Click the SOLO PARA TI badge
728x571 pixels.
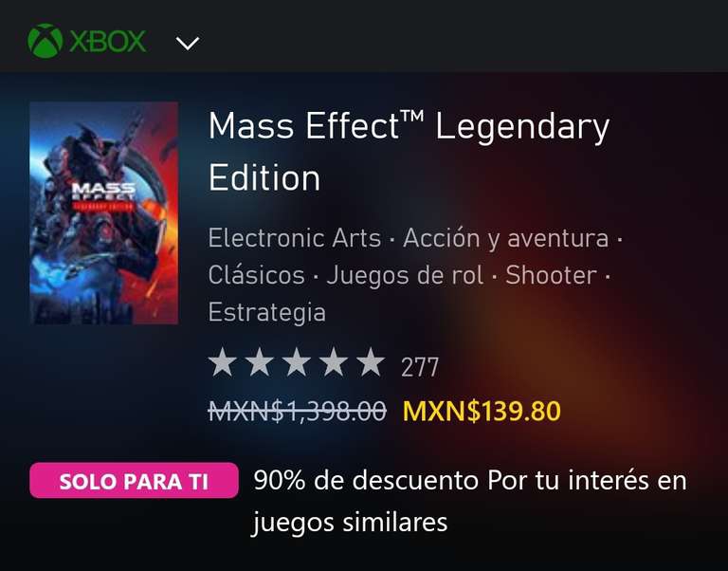135,480
